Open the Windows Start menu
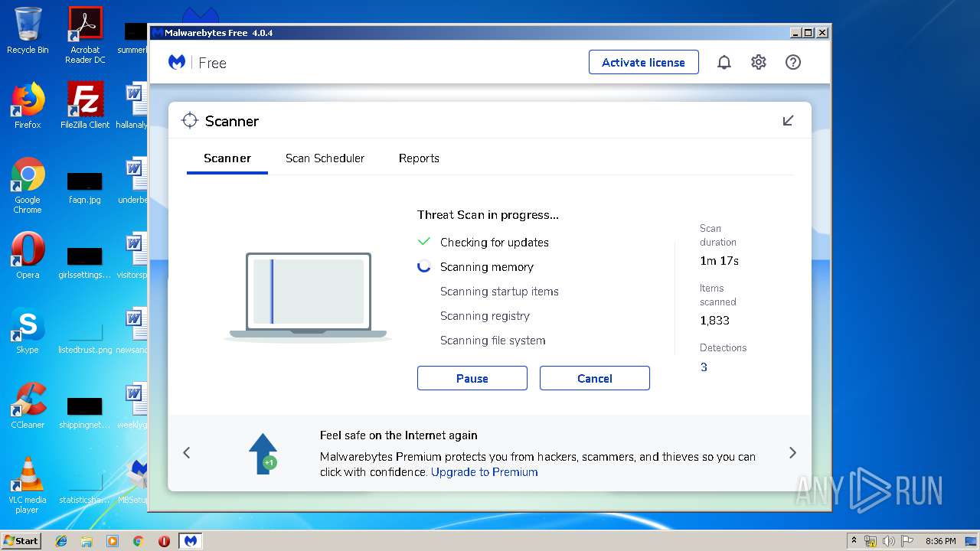980x551 pixels. (x=21, y=540)
